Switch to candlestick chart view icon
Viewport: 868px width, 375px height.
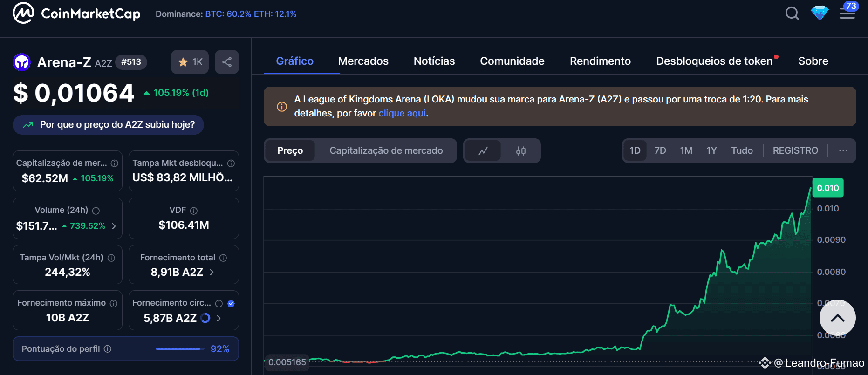coord(521,151)
